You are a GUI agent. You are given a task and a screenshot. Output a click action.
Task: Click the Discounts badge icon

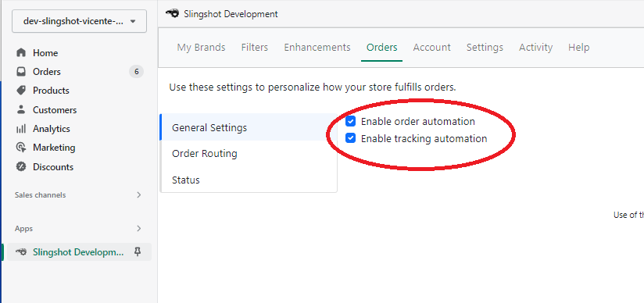[x=21, y=166]
